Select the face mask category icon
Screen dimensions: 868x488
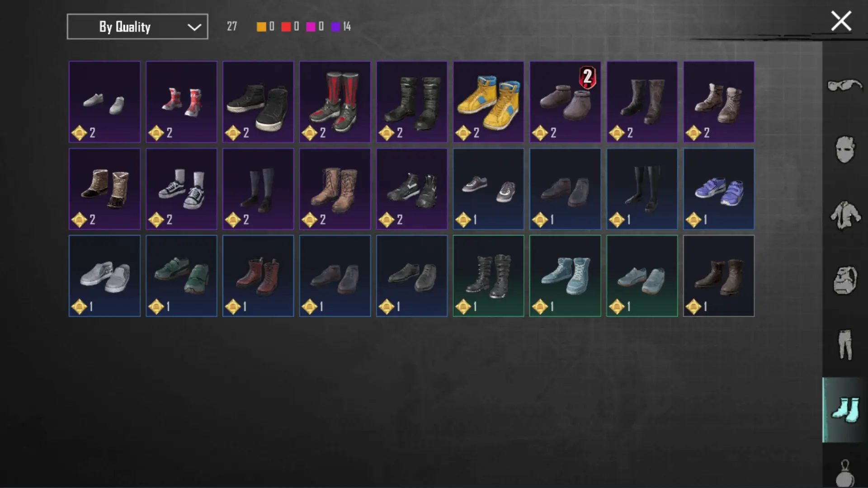pyautogui.click(x=844, y=150)
